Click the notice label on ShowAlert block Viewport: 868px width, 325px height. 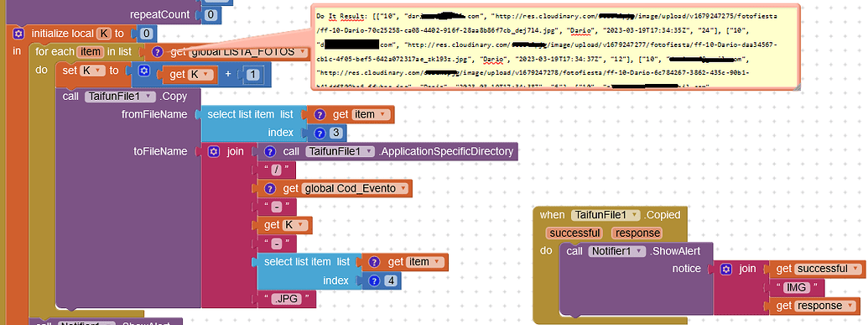pos(686,269)
